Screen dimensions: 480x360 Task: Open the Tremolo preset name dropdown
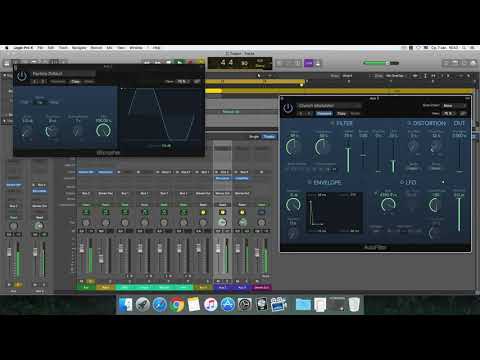(63, 73)
